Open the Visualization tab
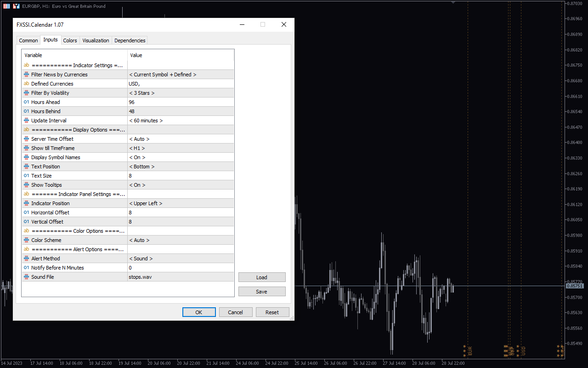Viewport: 588px width, 368px height. pyautogui.click(x=96, y=40)
